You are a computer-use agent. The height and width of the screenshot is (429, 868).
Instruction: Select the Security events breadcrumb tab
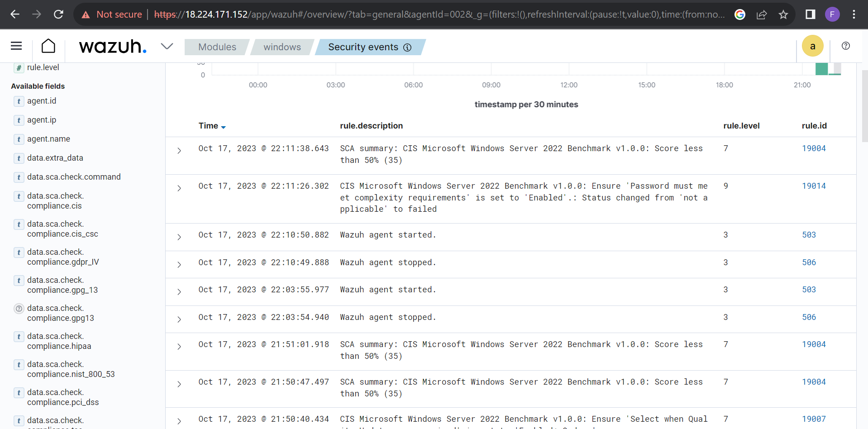point(370,47)
